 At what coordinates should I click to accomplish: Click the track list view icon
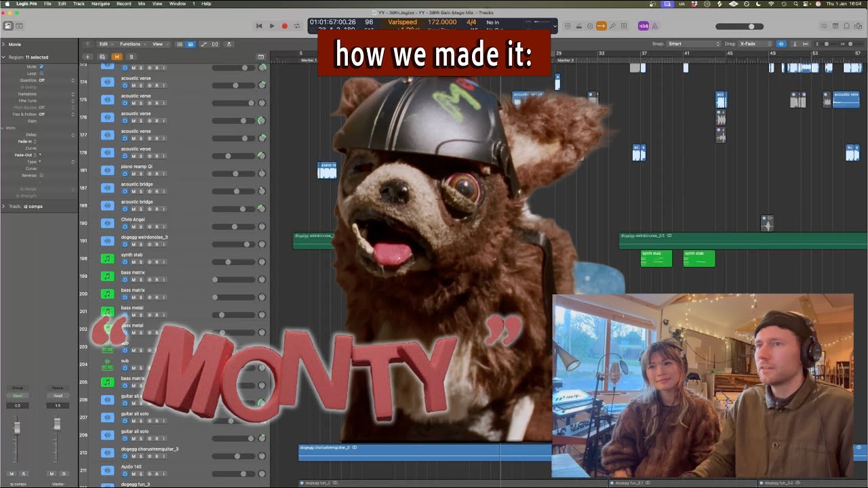[x=180, y=44]
